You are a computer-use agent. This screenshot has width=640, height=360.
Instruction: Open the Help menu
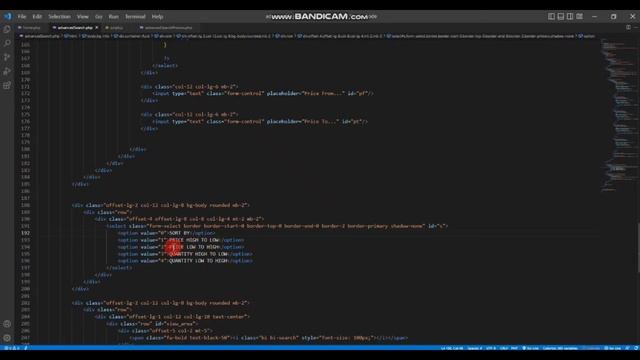coord(157,17)
